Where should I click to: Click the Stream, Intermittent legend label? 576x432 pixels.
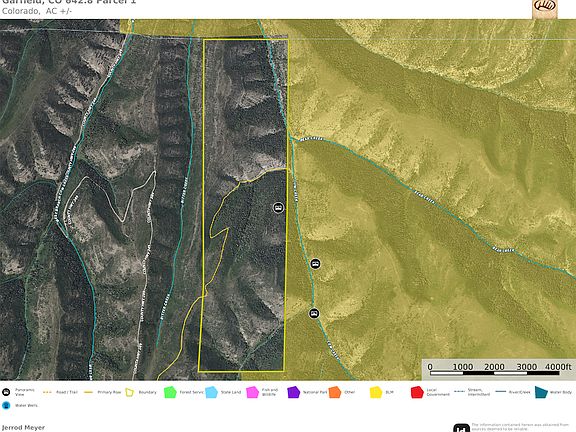pos(479,392)
